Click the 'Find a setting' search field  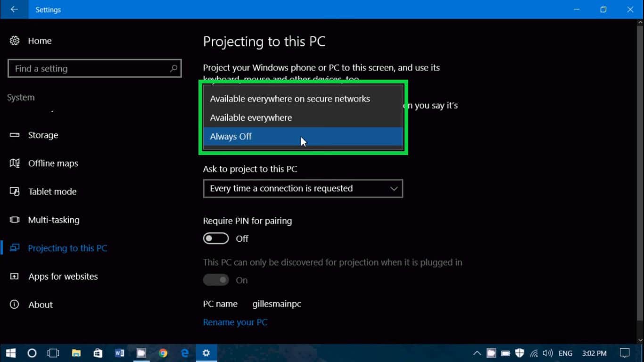coord(90,69)
